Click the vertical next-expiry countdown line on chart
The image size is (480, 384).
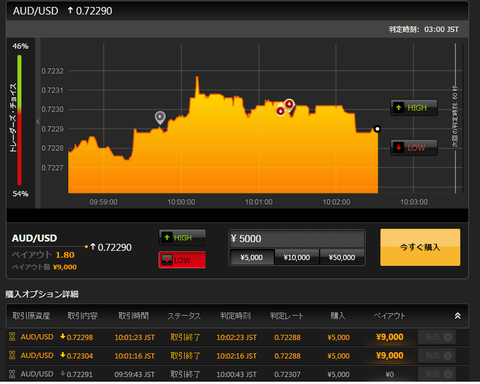coord(455,118)
